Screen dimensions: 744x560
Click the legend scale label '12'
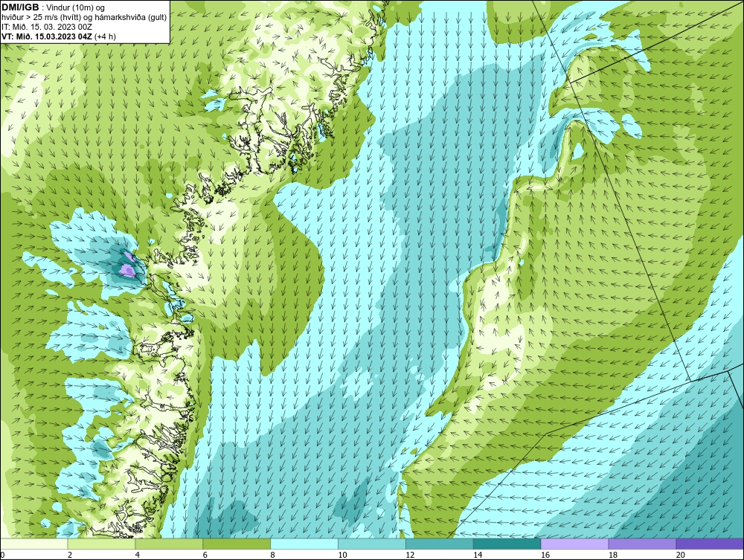410,555
